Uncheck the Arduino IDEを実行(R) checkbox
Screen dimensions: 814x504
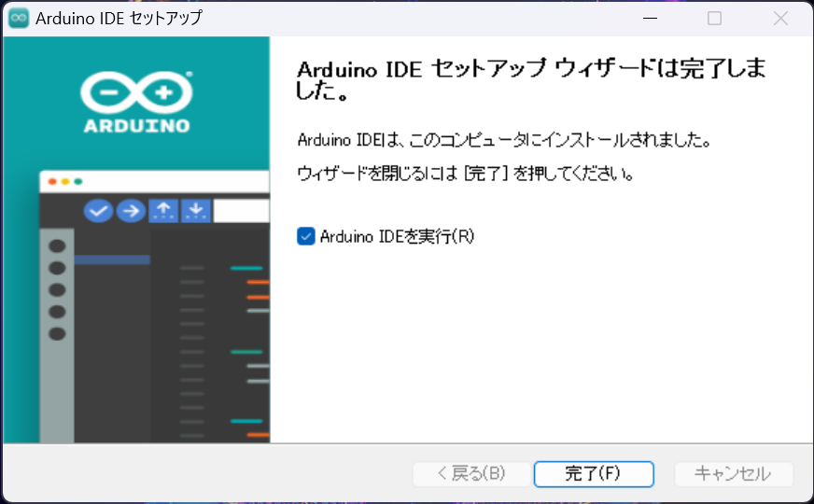click(306, 236)
